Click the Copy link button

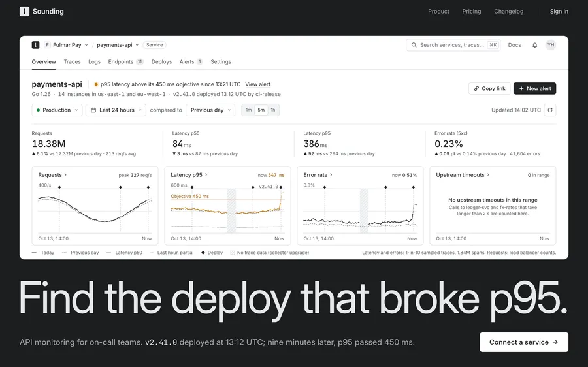tap(489, 88)
